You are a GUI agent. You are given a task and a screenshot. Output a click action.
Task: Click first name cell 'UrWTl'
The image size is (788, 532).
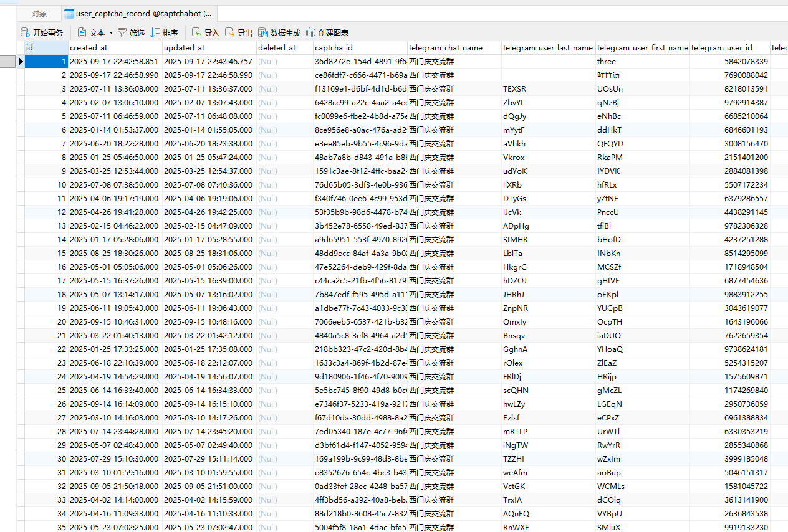pos(643,431)
